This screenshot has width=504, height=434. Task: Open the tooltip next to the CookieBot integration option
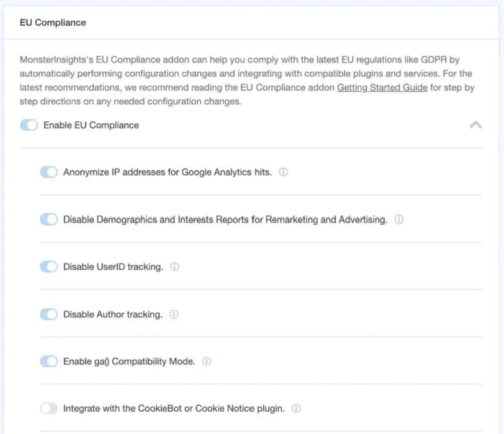pyautogui.click(x=296, y=408)
